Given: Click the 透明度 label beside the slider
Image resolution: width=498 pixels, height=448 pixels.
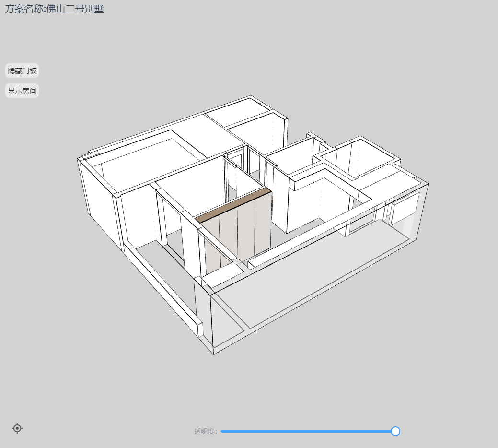Looking at the screenshot, I should (205, 431).
